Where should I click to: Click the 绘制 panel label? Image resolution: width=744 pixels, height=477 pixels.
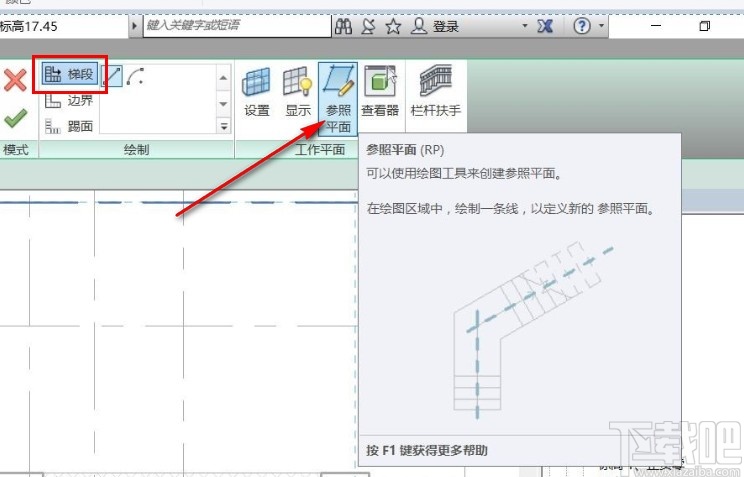click(137, 150)
